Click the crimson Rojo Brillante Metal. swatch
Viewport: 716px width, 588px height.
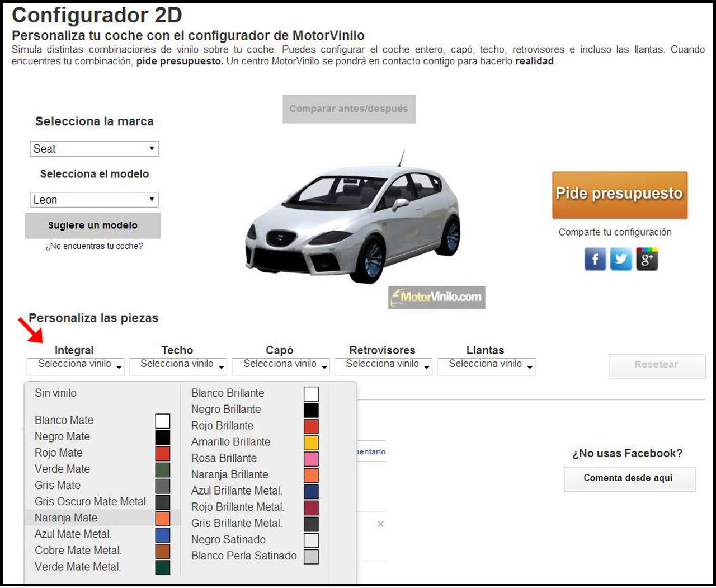click(x=312, y=507)
